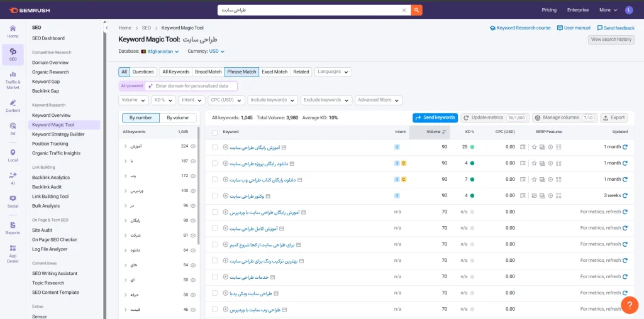
Task: Click the Semrush logo
Action: tap(29, 10)
